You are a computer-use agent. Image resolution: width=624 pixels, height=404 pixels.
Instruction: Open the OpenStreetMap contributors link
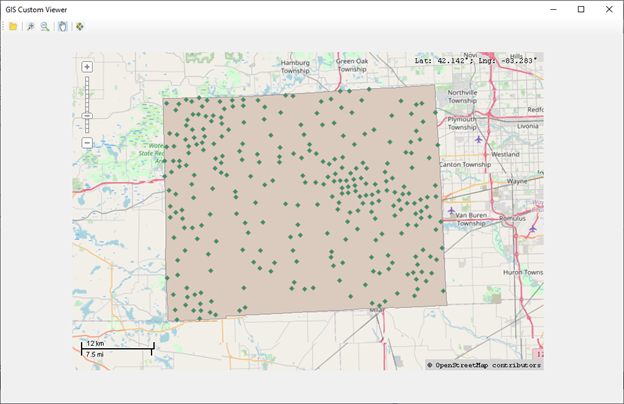pos(484,365)
